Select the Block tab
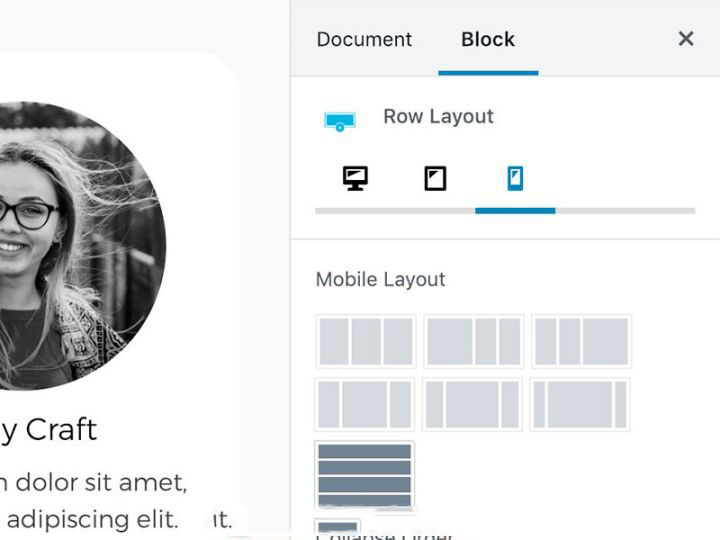The width and height of the screenshot is (720, 540). point(488,39)
